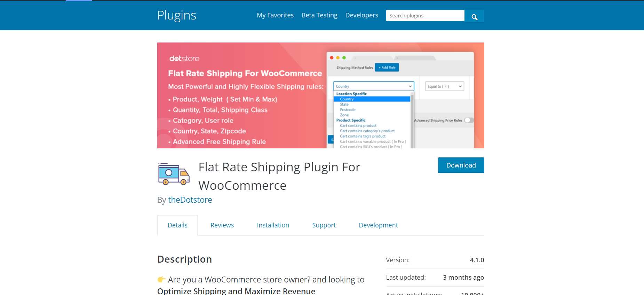The width and height of the screenshot is (644, 295).
Task: Click the '3 months ago' last updated value
Action: [463, 278]
